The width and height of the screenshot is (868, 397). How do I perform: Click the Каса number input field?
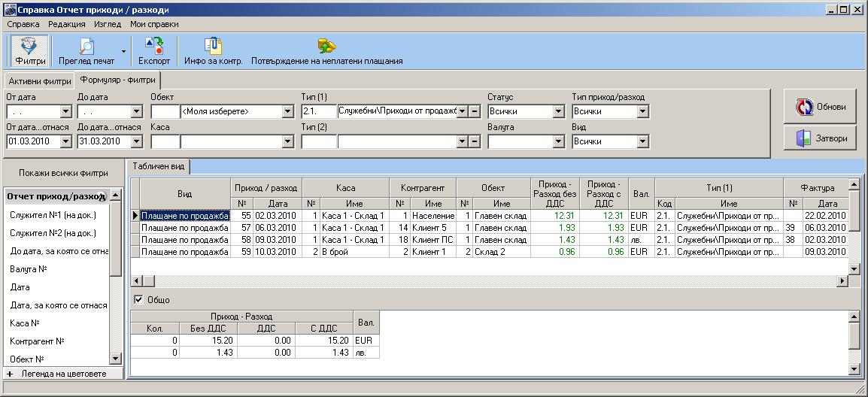click(165, 141)
